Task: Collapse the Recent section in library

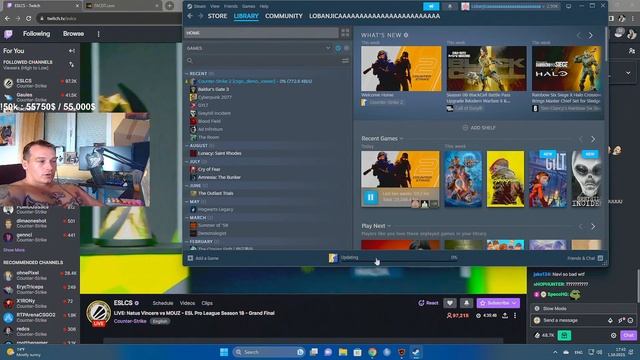Action: pos(187,73)
